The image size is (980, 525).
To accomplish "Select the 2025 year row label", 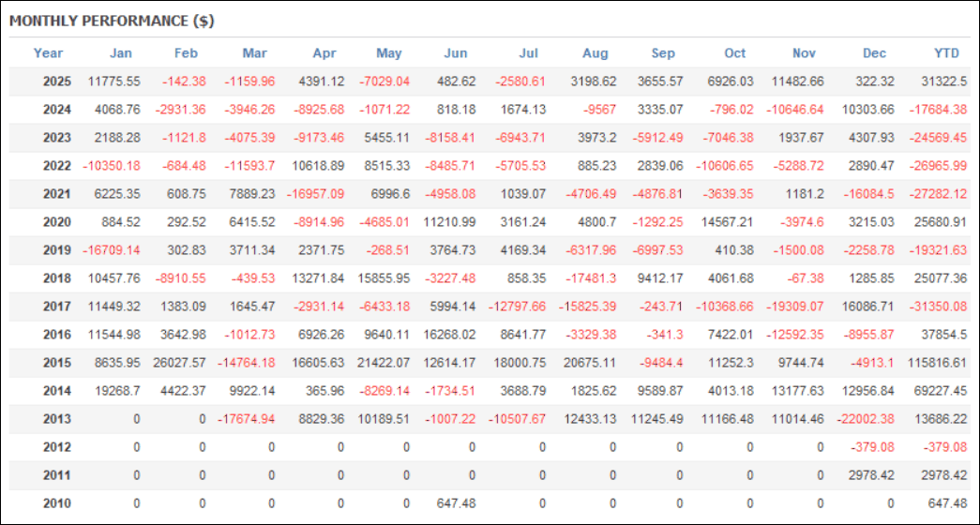I will pyautogui.click(x=57, y=82).
